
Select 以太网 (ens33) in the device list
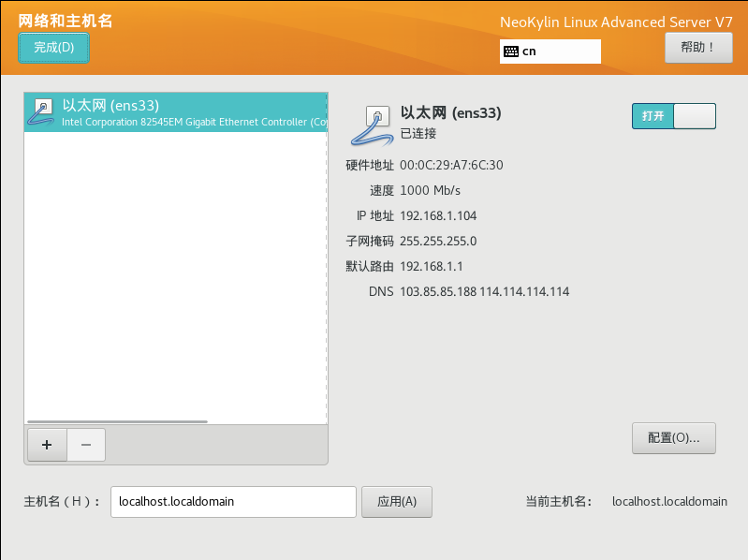(176, 112)
